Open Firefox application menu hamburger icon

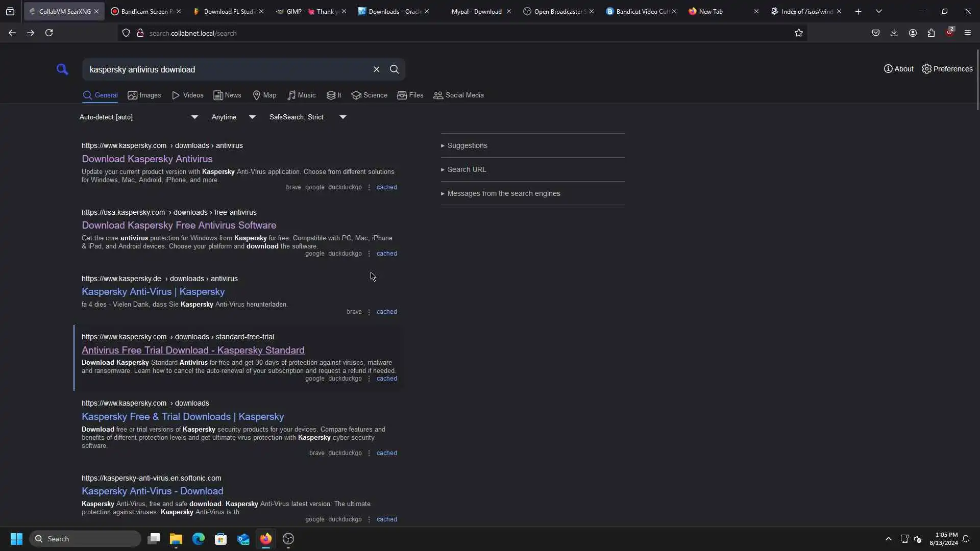pyautogui.click(x=967, y=33)
